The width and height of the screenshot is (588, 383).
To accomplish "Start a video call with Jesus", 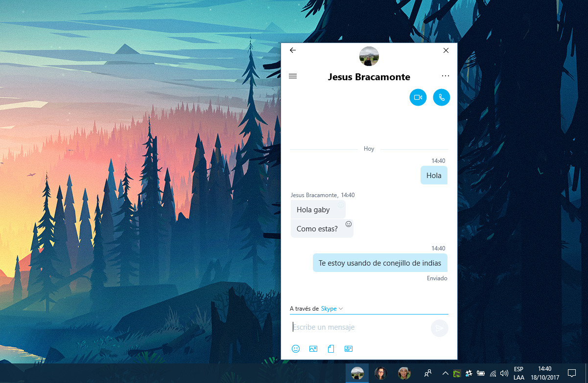I will click(418, 97).
